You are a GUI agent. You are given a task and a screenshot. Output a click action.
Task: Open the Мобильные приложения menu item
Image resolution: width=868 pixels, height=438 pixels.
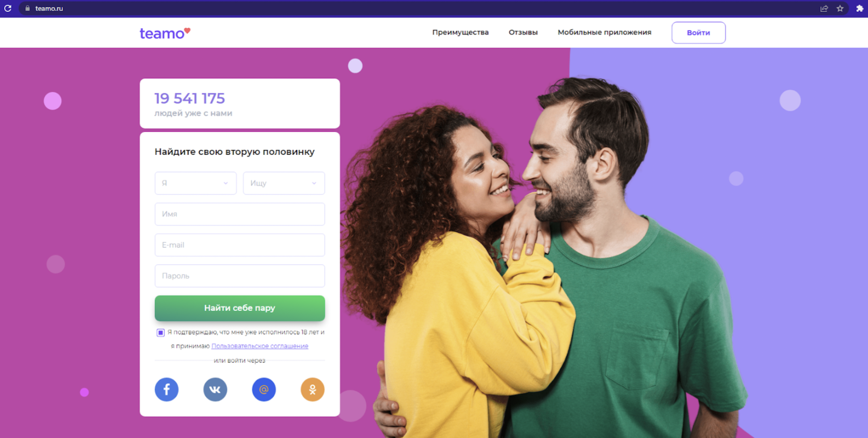tap(604, 32)
